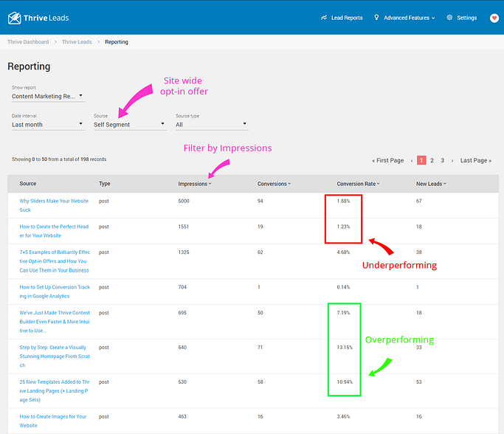
Task: Click the Settings gear icon
Action: [449, 18]
